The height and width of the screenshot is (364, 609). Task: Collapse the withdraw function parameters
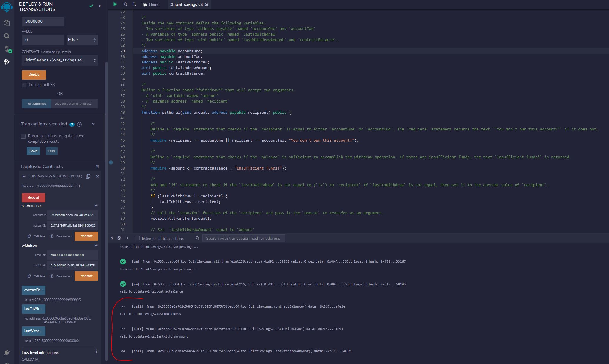click(96, 245)
